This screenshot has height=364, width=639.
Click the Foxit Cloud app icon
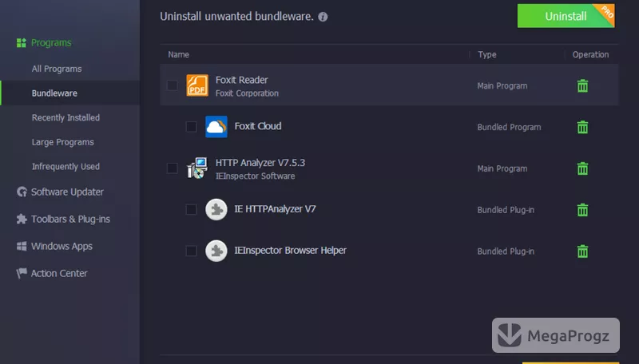(x=216, y=127)
